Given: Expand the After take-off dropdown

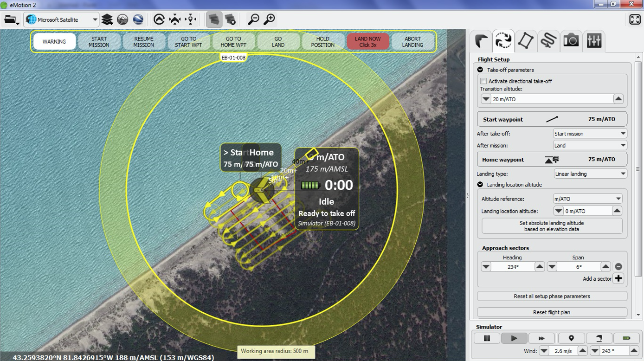Looking at the screenshot, I should pyautogui.click(x=590, y=134).
